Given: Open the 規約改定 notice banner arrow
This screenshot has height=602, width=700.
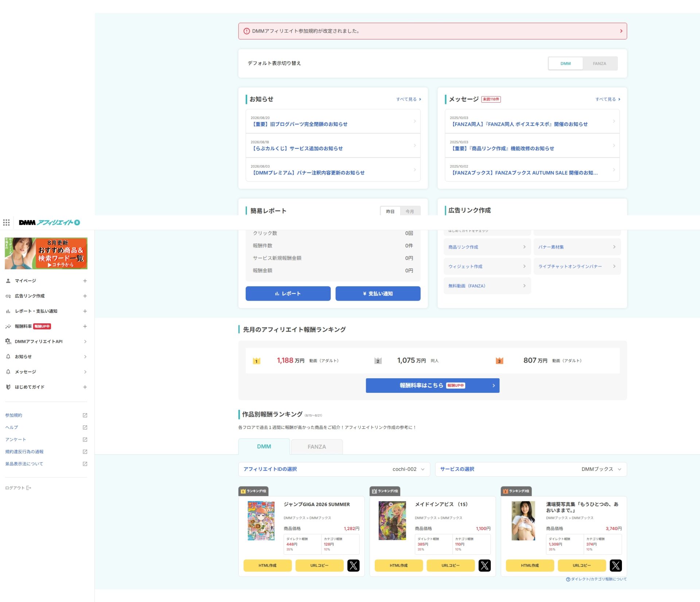Looking at the screenshot, I should click(x=621, y=31).
